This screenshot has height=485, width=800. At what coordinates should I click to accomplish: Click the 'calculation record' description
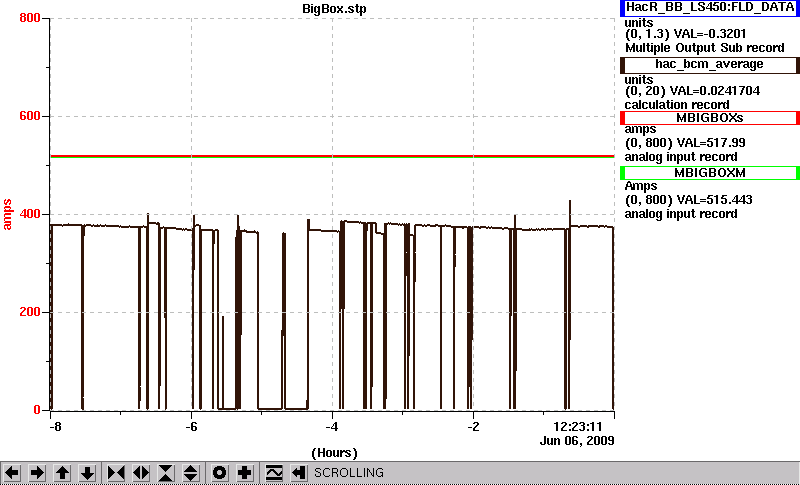(677, 105)
